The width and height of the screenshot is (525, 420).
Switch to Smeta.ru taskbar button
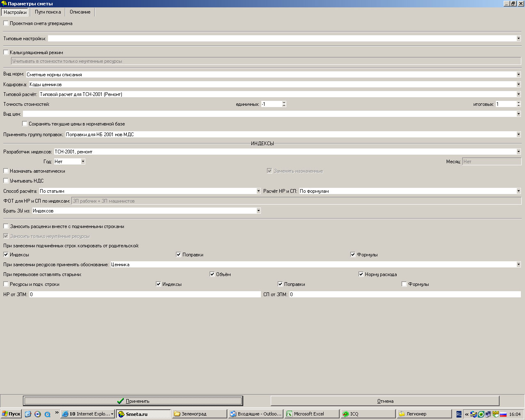tap(144, 414)
